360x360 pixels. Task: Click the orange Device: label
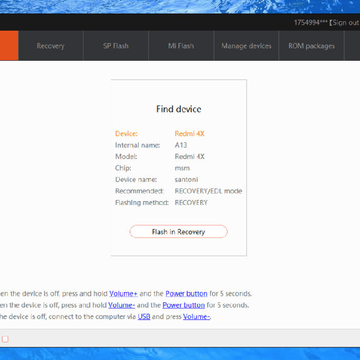tap(126, 134)
